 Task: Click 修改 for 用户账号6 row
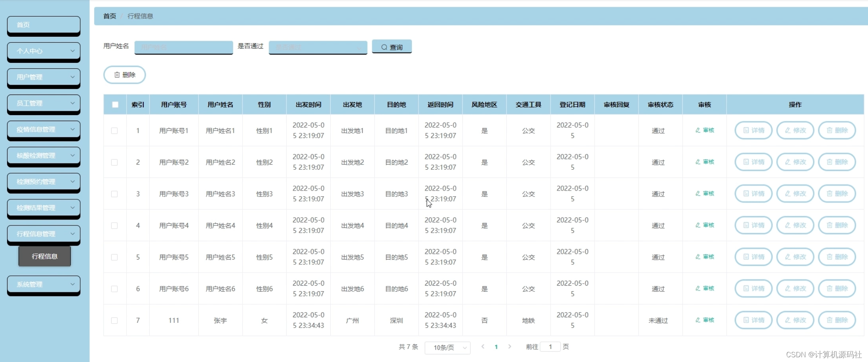[x=795, y=288]
